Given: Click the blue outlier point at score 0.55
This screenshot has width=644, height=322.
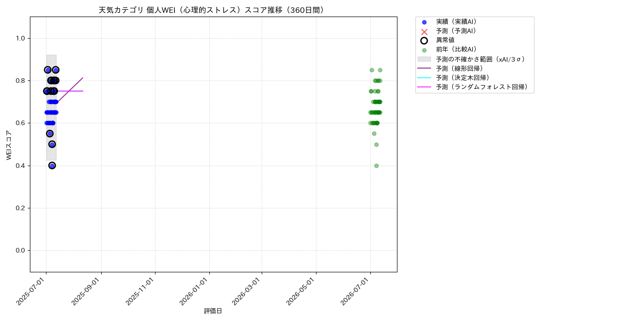Looking at the screenshot, I should tap(50, 133).
